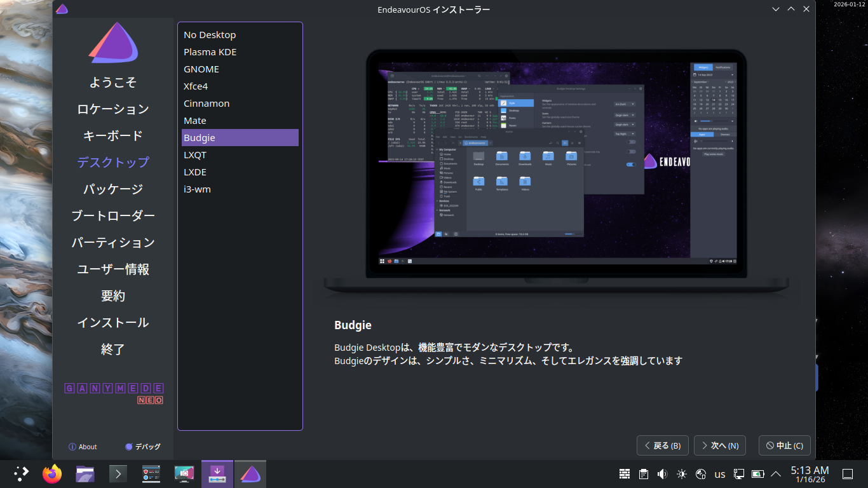Open the clipboard icon in the system tray
This screenshot has width=868, height=488.
(644, 474)
